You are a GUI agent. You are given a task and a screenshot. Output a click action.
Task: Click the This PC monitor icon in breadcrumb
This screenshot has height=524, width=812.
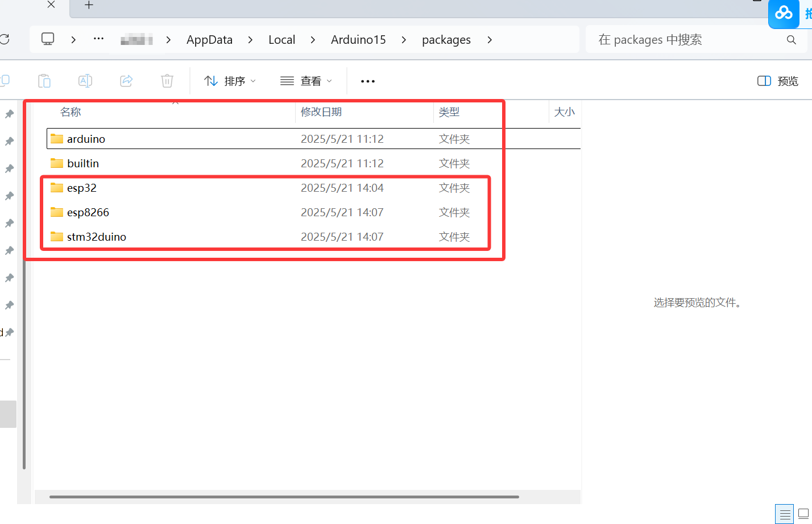(x=48, y=39)
